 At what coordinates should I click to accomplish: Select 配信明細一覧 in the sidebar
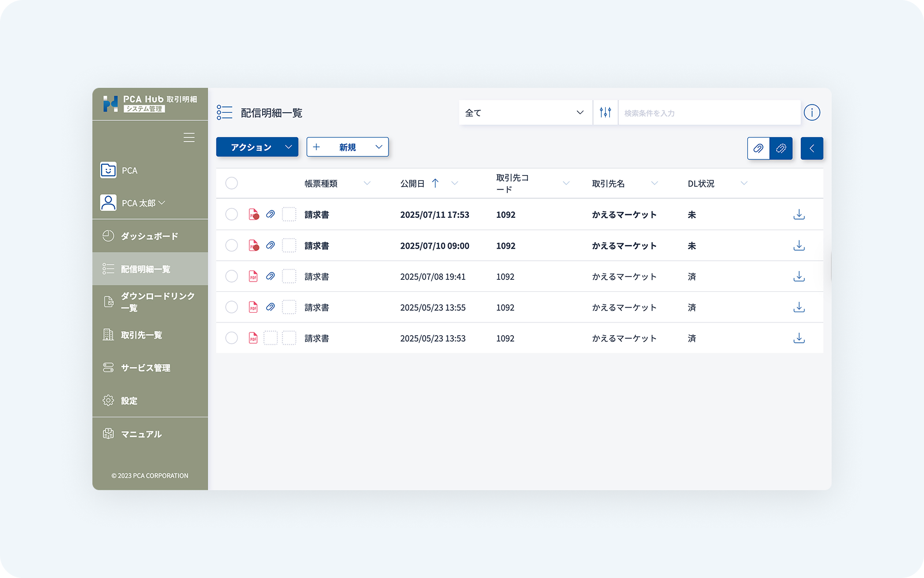pyautogui.click(x=150, y=269)
